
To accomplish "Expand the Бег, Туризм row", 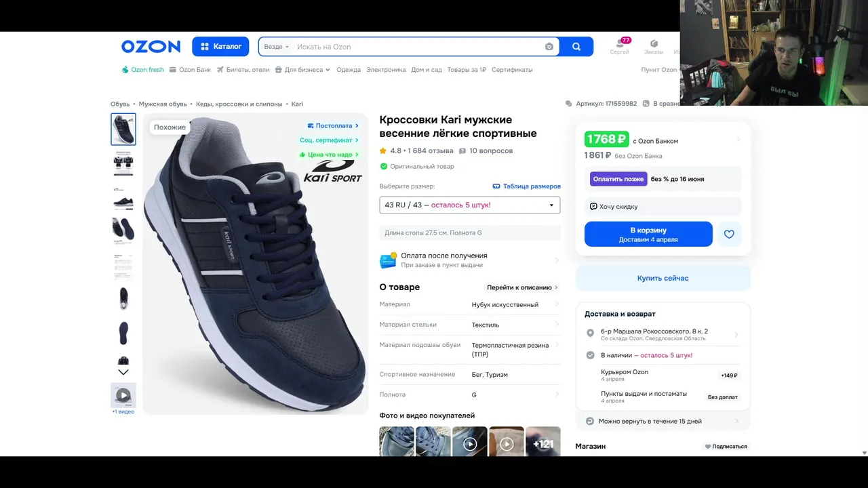I will (470, 375).
